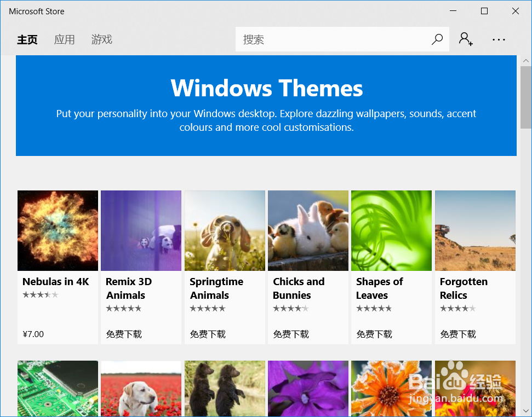Image resolution: width=532 pixels, height=417 pixels.
Task: Open the Springtime Animals dog thumbnail
Action: click(225, 230)
